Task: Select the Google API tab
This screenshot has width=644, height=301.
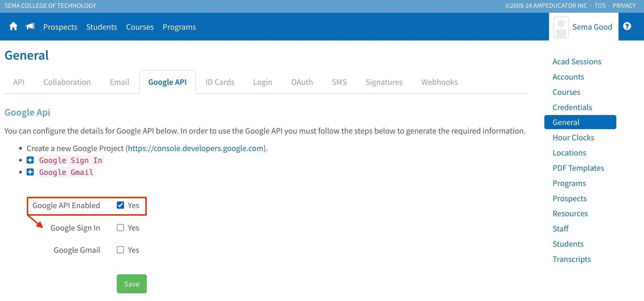Action: [x=168, y=82]
